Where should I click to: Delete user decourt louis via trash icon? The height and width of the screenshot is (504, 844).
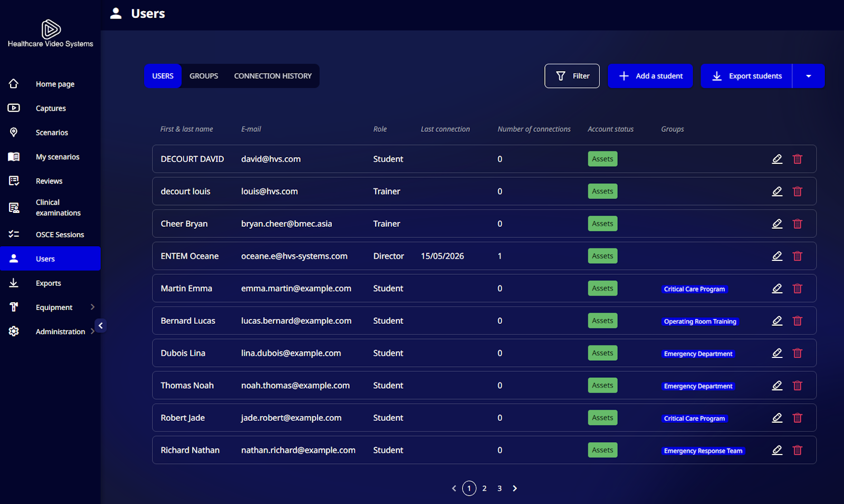pyautogui.click(x=797, y=191)
